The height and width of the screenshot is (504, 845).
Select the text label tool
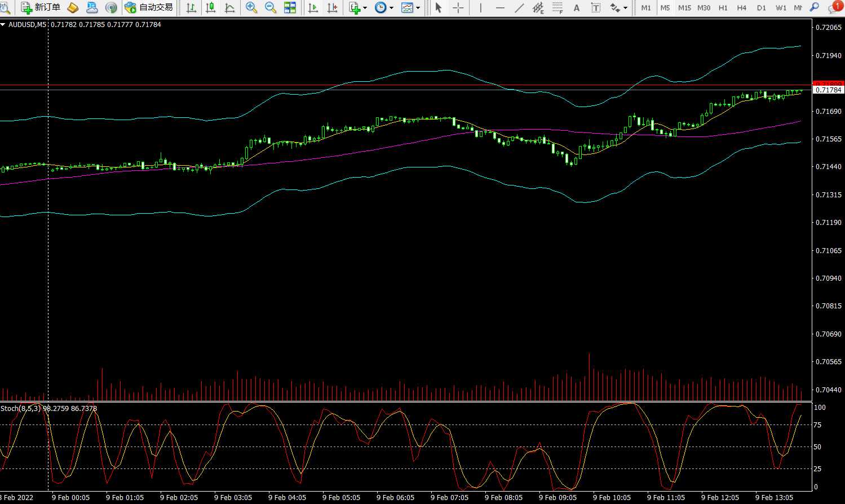coord(595,7)
